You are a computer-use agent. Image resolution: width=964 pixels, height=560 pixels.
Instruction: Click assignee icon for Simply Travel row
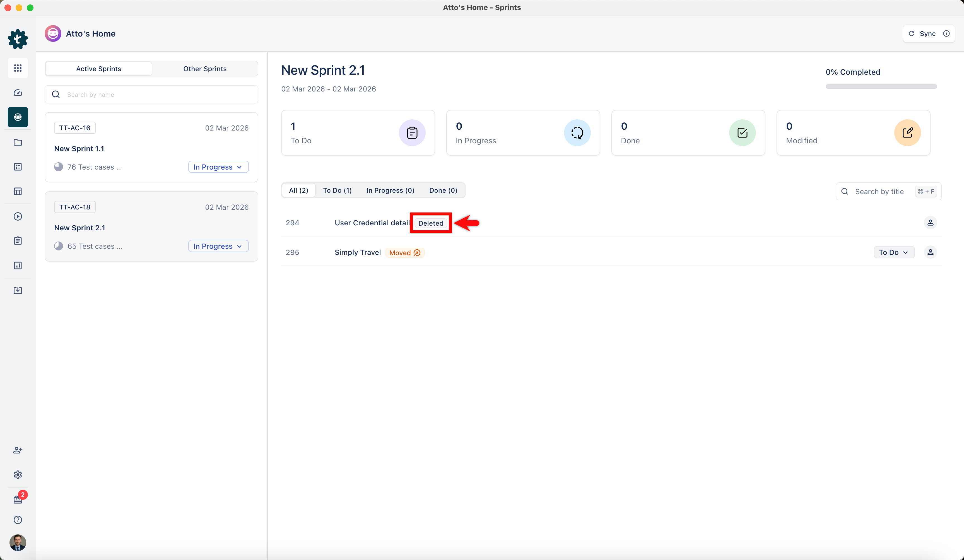click(930, 252)
